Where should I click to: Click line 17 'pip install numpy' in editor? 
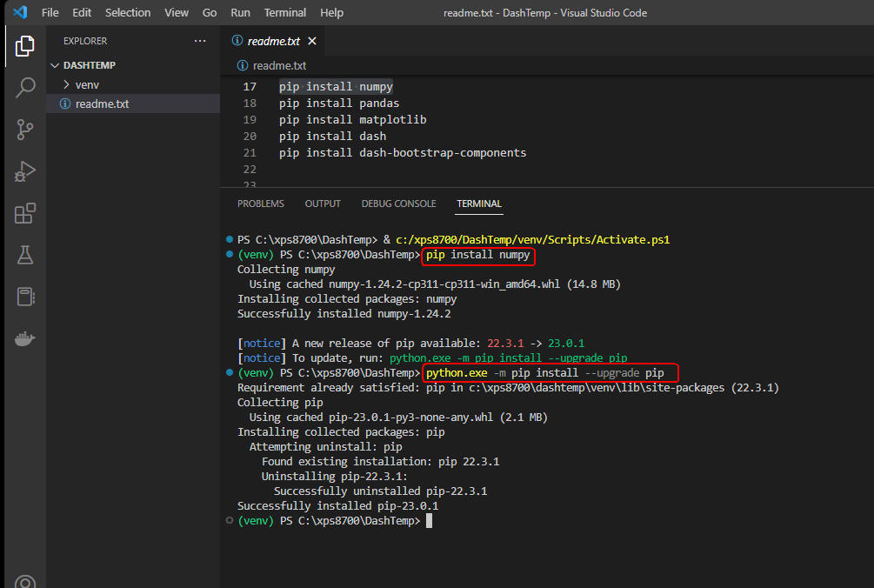point(336,86)
